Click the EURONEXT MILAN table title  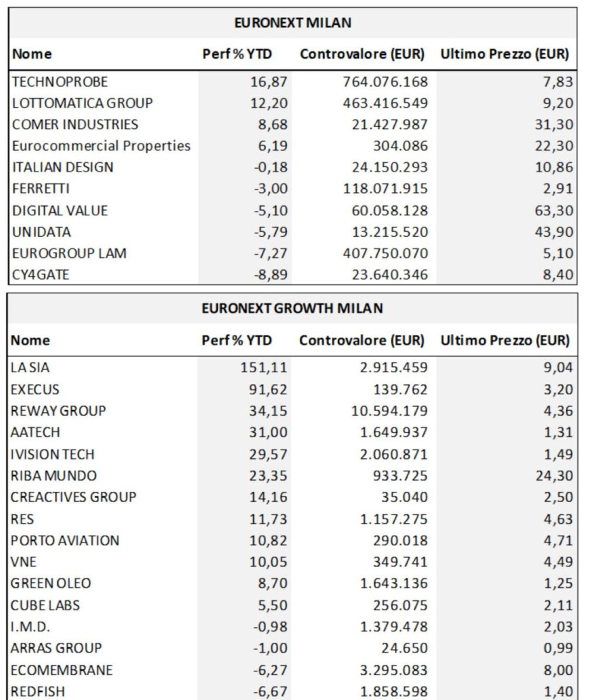(292, 23)
